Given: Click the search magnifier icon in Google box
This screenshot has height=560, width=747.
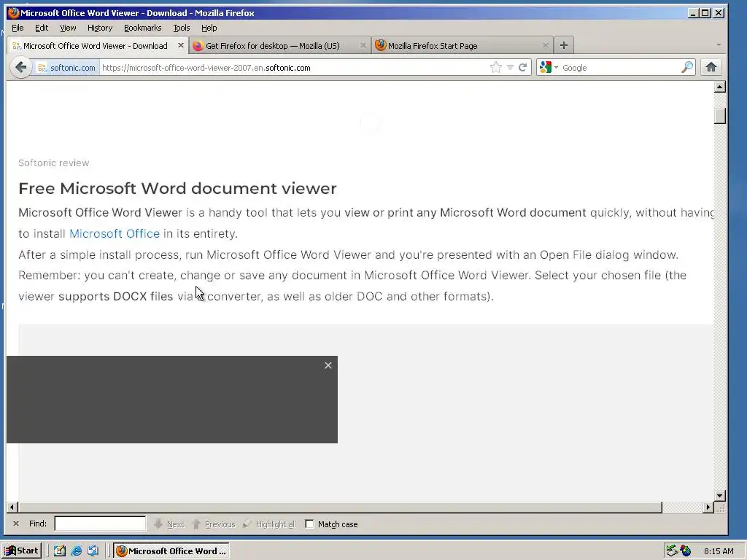Looking at the screenshot, I should [686, 68].
